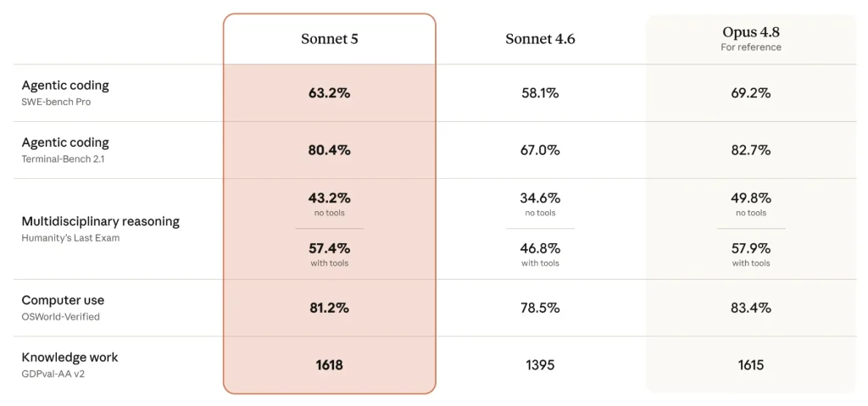Click the OSWorld-Verified subtitle
868x406 pixels.
coord(60,317)
